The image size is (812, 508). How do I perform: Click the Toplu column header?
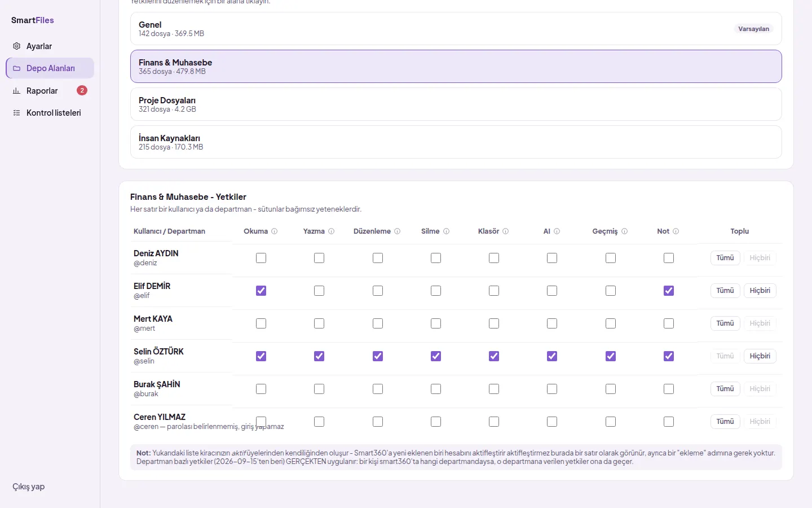(740, 231)
